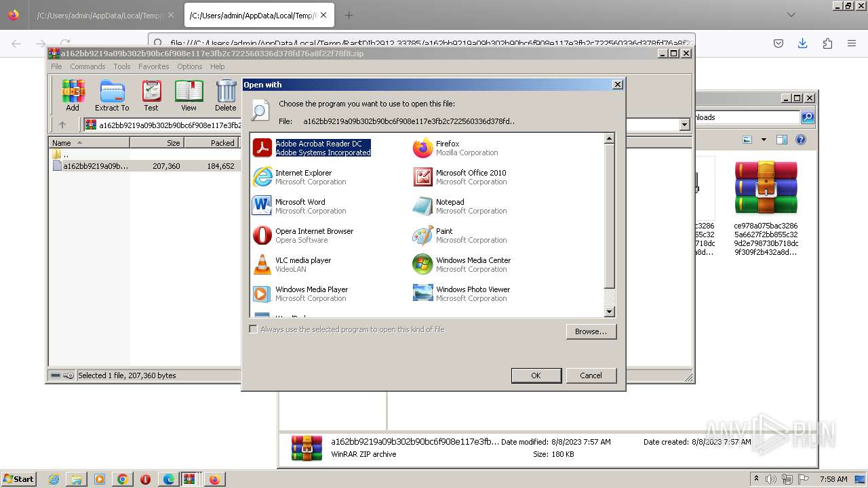Click volume speaker icon in tray

[770, 479]
